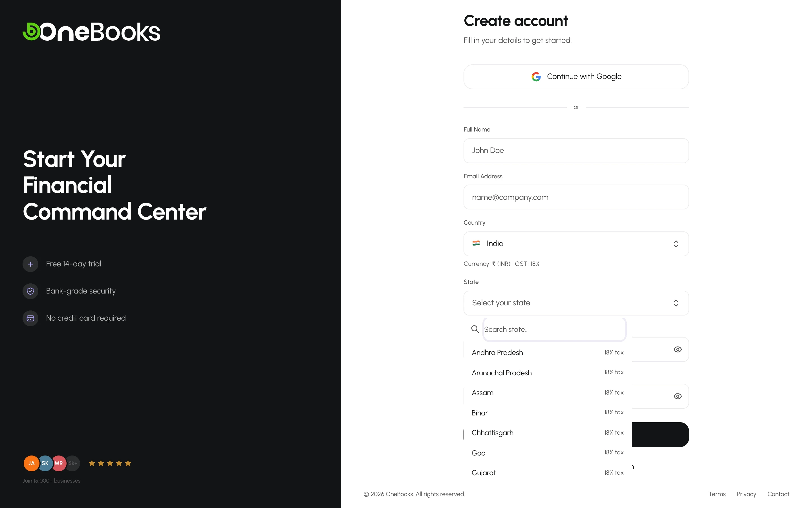Continue with Google sign-up
Screen dimensions: 812x508
[x=576, y=76]
